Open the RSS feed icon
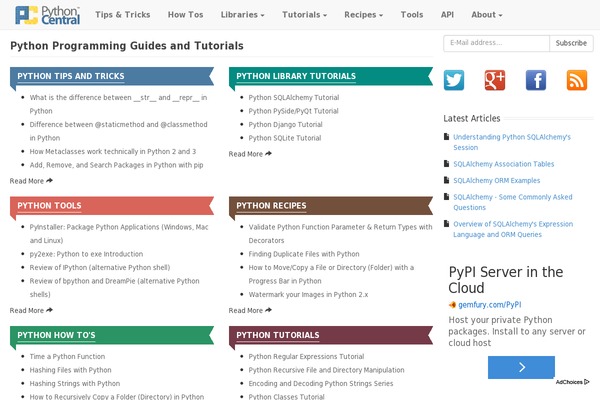 pyautogui.click(x=577, y=80)
